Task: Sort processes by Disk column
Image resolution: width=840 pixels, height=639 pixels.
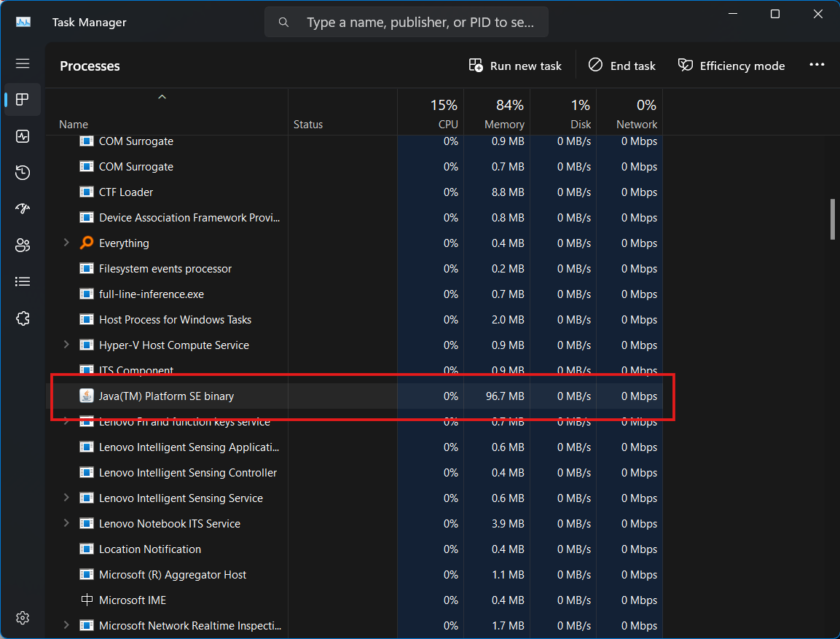Action: coord(564,112)
